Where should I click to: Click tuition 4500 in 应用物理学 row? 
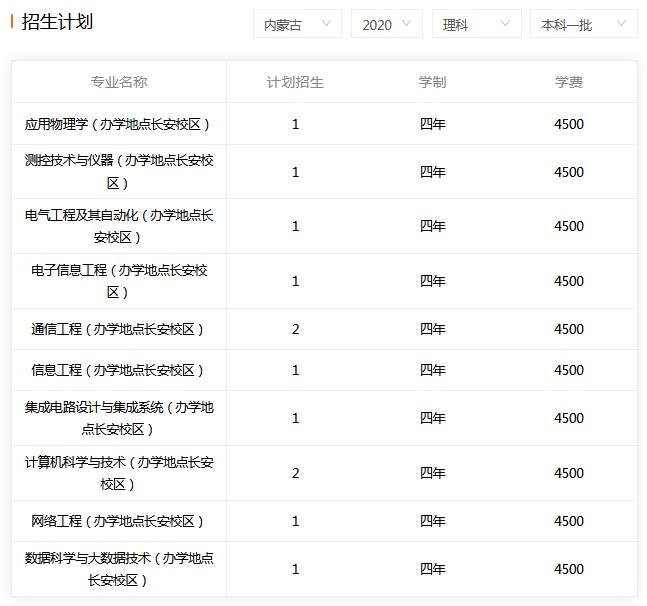click(x=569, y=124)
